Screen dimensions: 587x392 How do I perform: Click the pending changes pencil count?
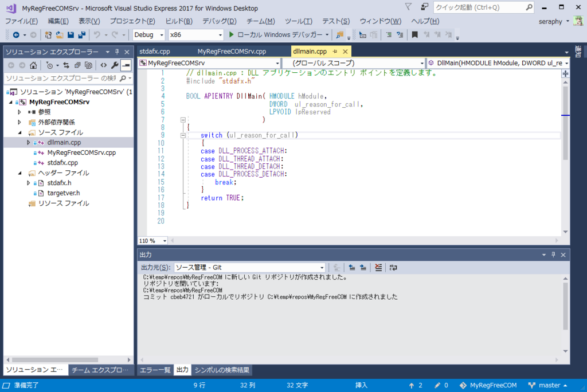pyautogui.click(x=441, y=385)
